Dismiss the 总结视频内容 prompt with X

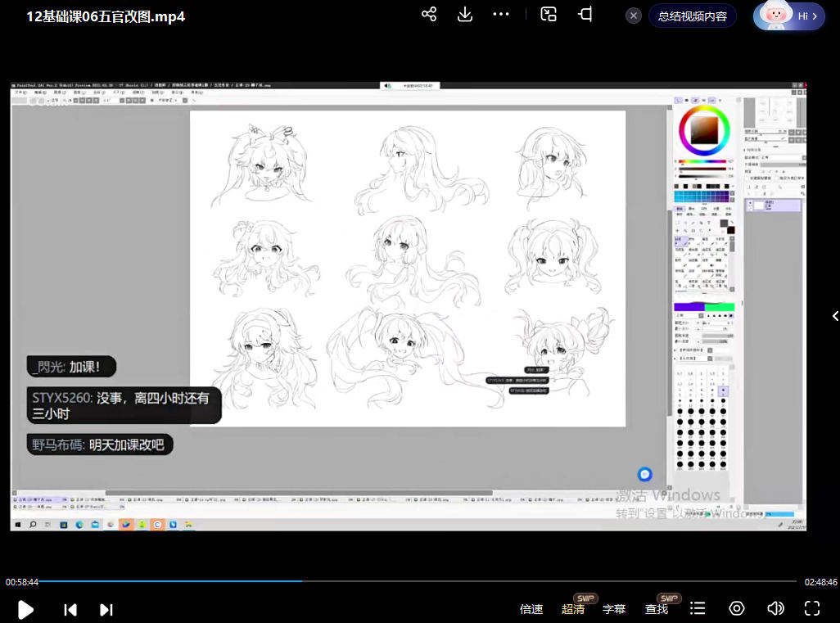tap(634, 16)
